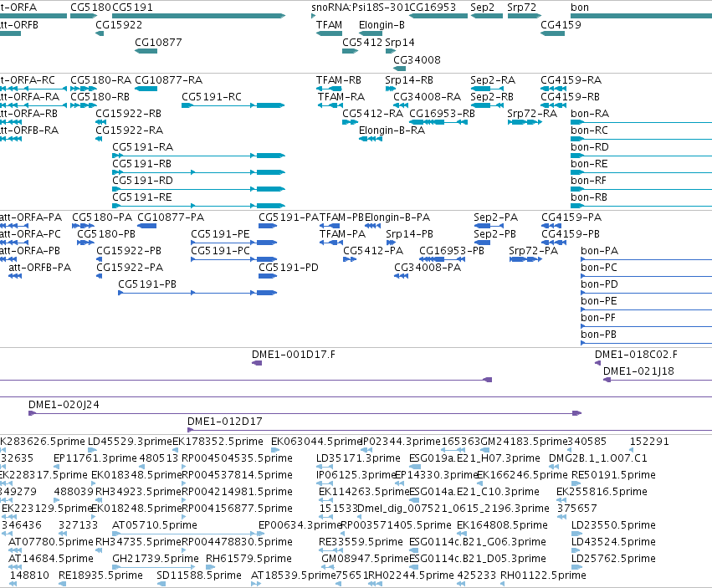
Task: Open the CG10877-RA transcript label
Action: pos(168,80)
